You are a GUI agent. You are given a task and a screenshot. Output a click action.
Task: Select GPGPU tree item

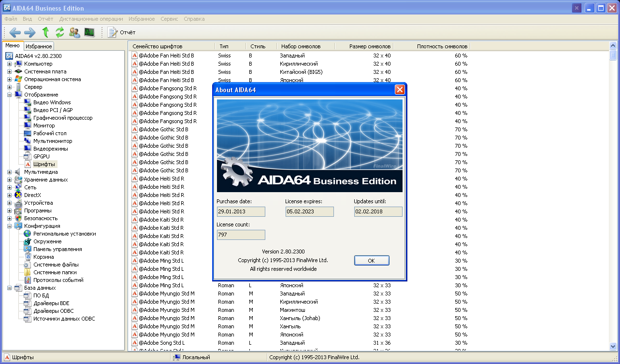click(x=42, y=156)
